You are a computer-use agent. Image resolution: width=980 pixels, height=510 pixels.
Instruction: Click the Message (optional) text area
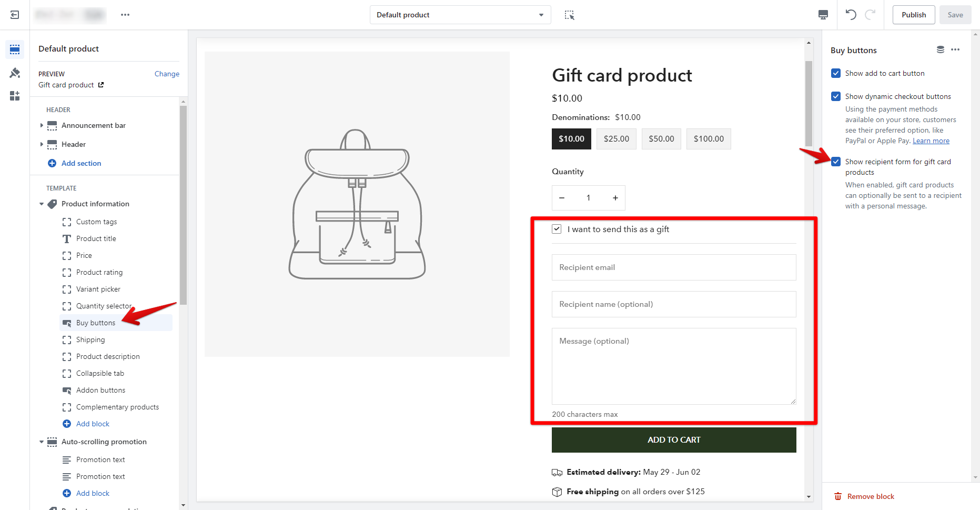[x=674, y=366]
